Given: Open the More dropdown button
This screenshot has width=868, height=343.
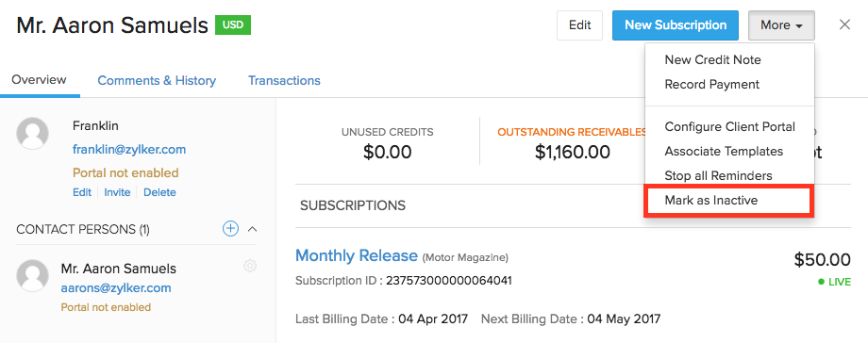Looking at the screenshot, I should [x=781, y=25].
